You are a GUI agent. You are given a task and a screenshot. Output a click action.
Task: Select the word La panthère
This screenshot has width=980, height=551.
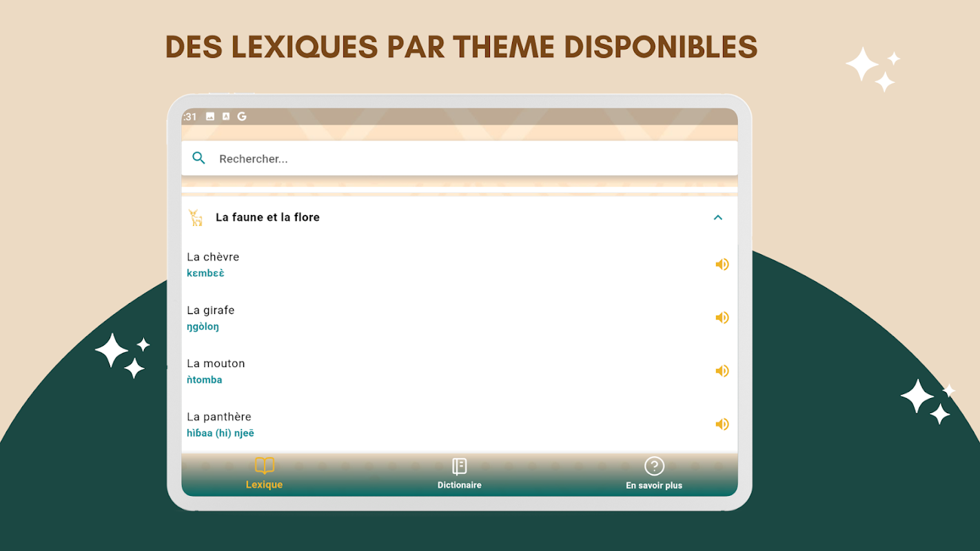pos(219,417)
